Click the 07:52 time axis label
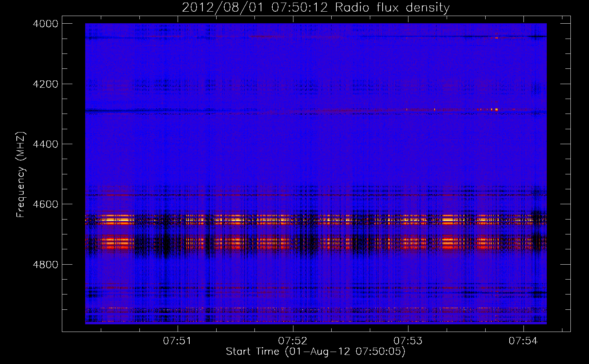589x364 pixels. tap(293, 341)
